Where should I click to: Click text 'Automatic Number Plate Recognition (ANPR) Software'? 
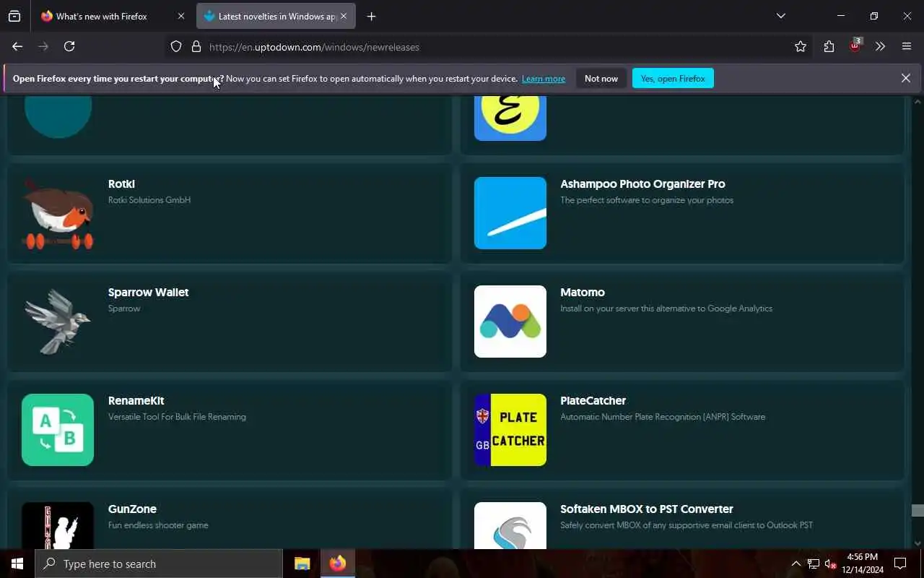663,417
